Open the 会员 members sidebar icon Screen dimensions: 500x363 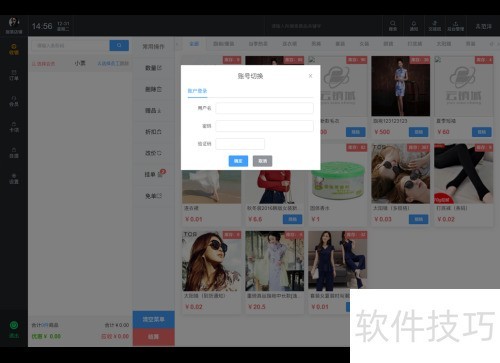(14, 101)
